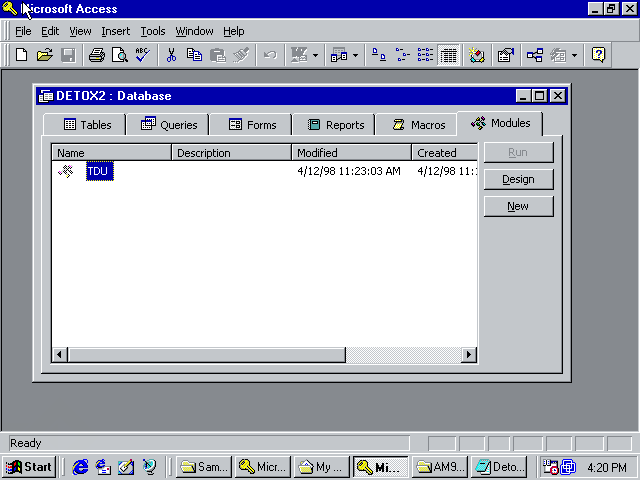Image resolution: width=640 pixels, height=480 pixels.
Task: Expand the Analyze dropdown arrow
Action: tap(356, 55)
